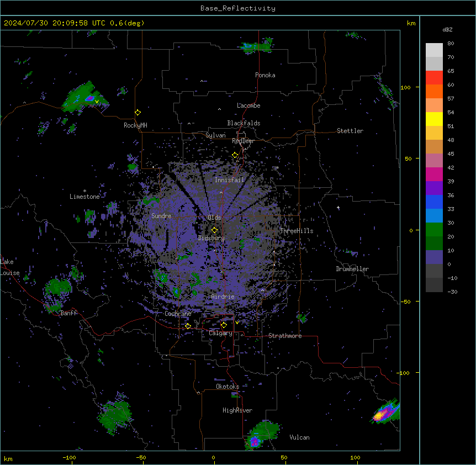Click the yellow diamond marker below RedDeer
This screenshot has width=476, height=465.
(x=235, y=155)
